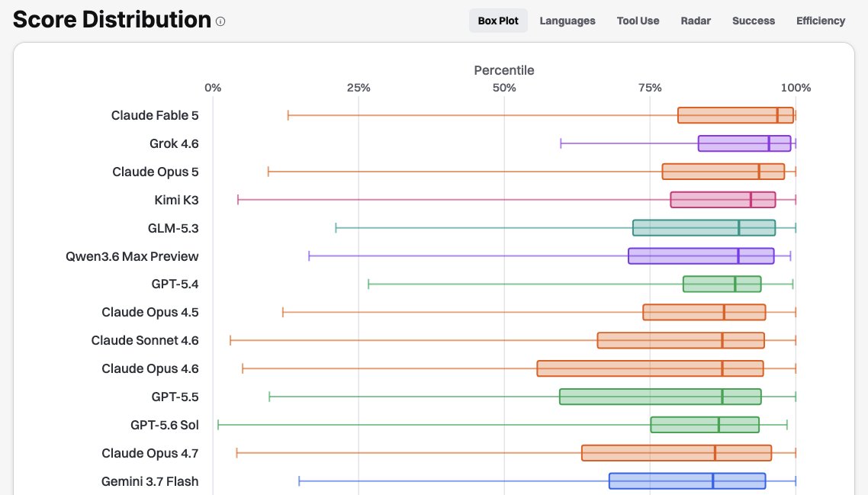Image resolution: width=868 pixels, height=495 pixels.
Task: Click the Claude Sonnet 4.6 box
Action: click(x=681, y=340)
